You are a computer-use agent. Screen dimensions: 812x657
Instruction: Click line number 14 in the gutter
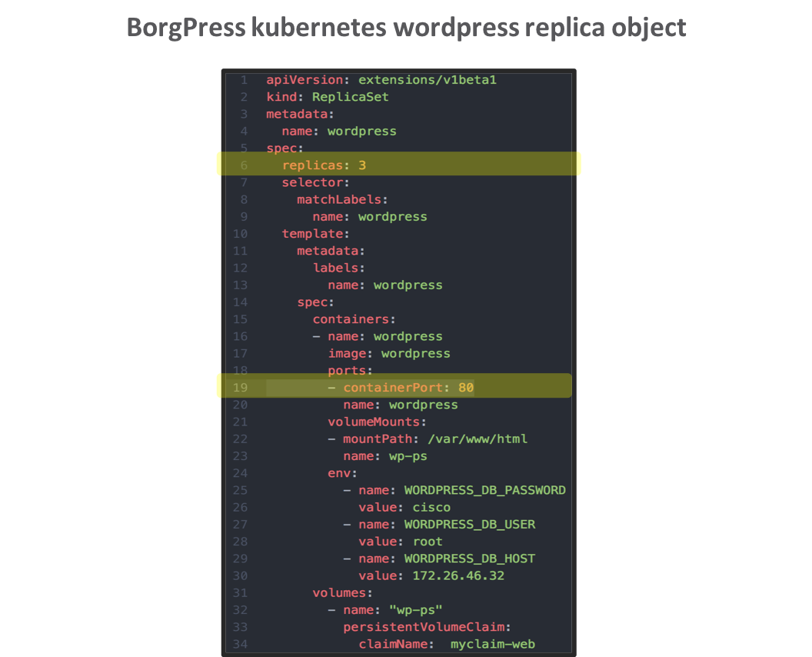click(x=240, y=302)
